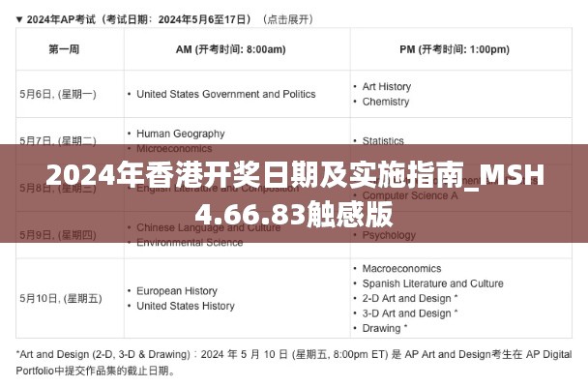Click the Psychology entry
This screenshot has width=588, height=387.
(x=389, y=235)
